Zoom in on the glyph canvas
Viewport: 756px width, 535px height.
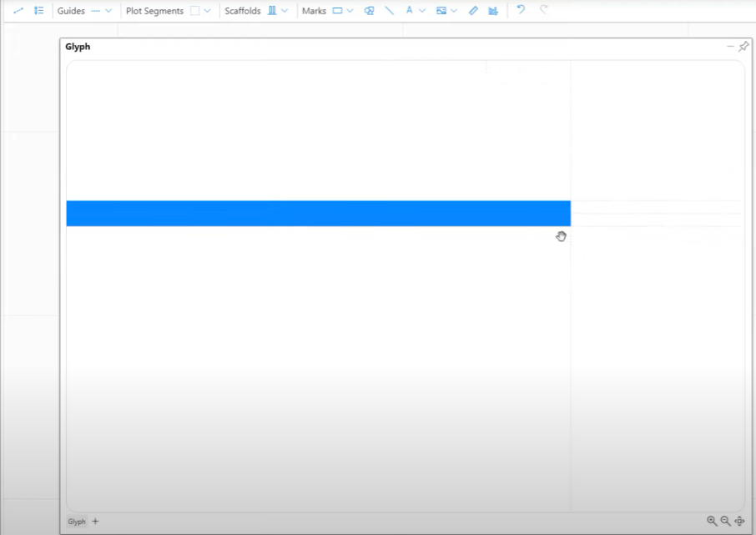click(x=712, y=521)
